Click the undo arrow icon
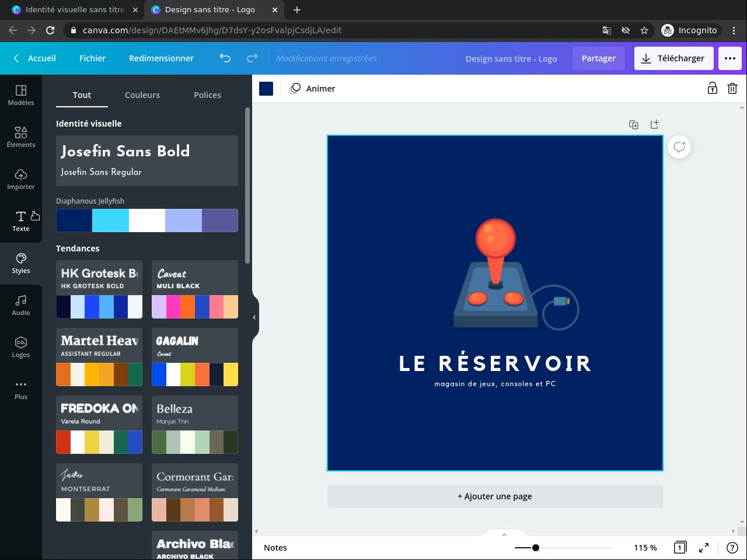Screen dimensions: 747x560 (225, 58)
